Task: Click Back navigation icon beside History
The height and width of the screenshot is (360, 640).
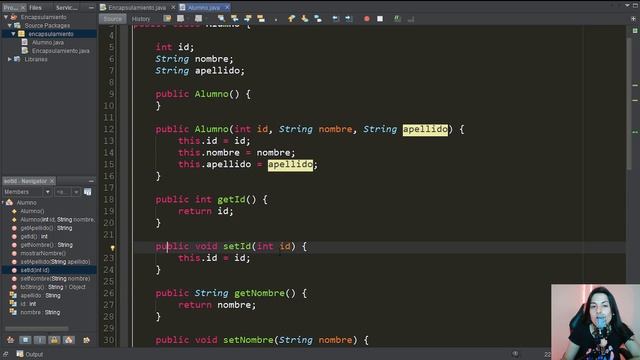Action: pyautogui.click(x=180, y=19)
